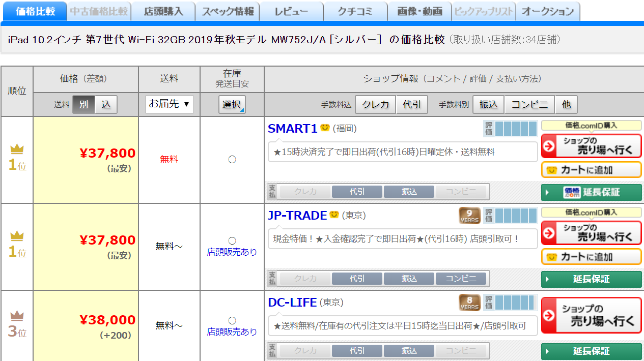Go to SMART1 ショップの売り場へ行く

(x=591, y=146)
